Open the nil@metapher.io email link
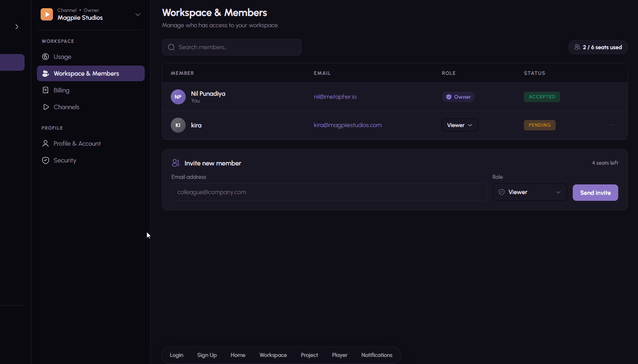 pos(335,97)
